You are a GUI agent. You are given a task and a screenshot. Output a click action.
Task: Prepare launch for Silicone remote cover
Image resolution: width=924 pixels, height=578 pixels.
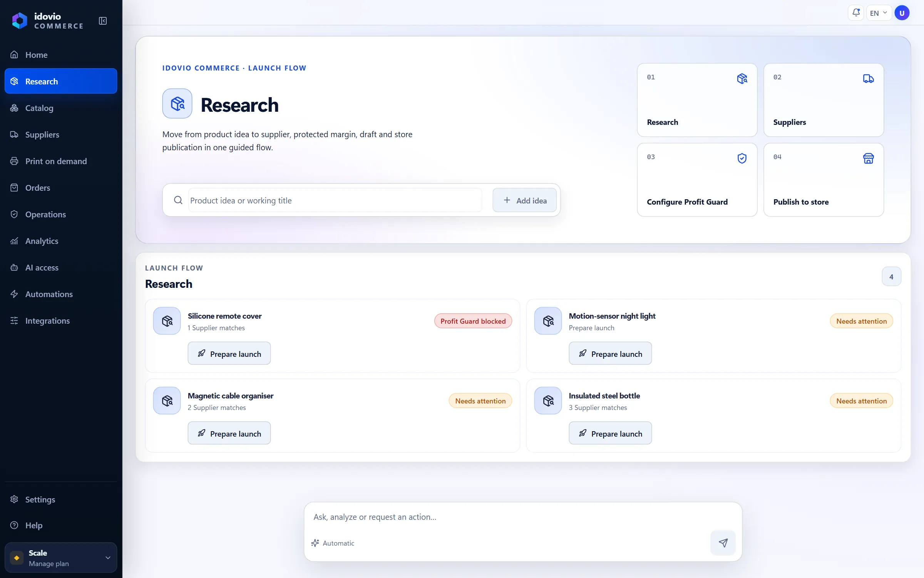pos(229,353)
